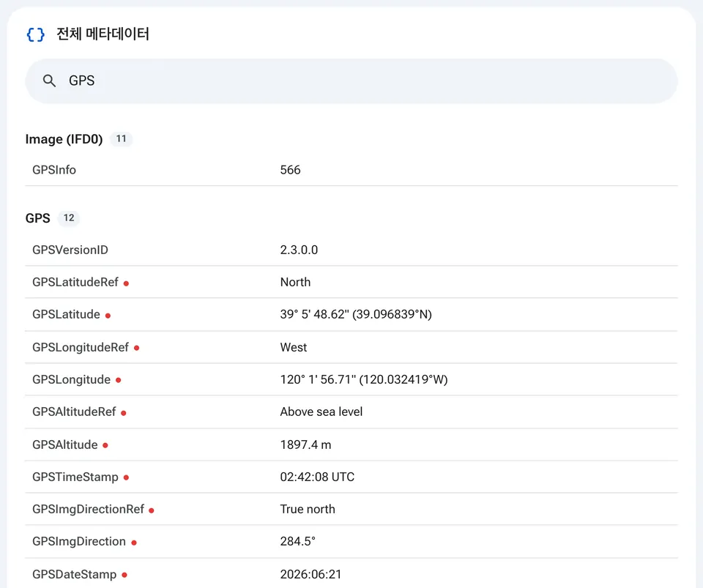Click the red dot beside GPSDateStamp
The image size is (703, 588).
click(124, 575)
